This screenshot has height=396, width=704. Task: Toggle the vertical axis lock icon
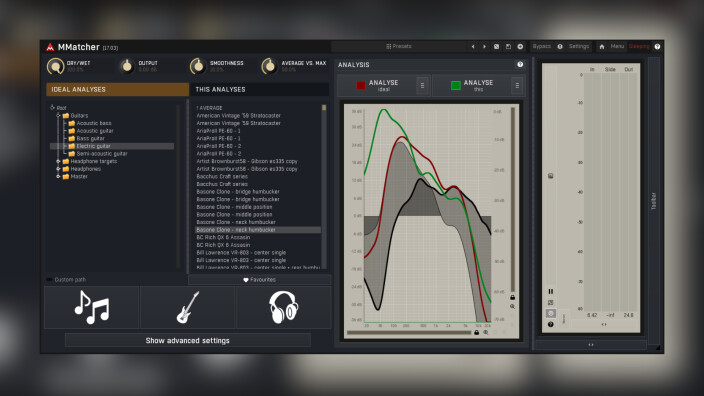click(x=512, y=297)
